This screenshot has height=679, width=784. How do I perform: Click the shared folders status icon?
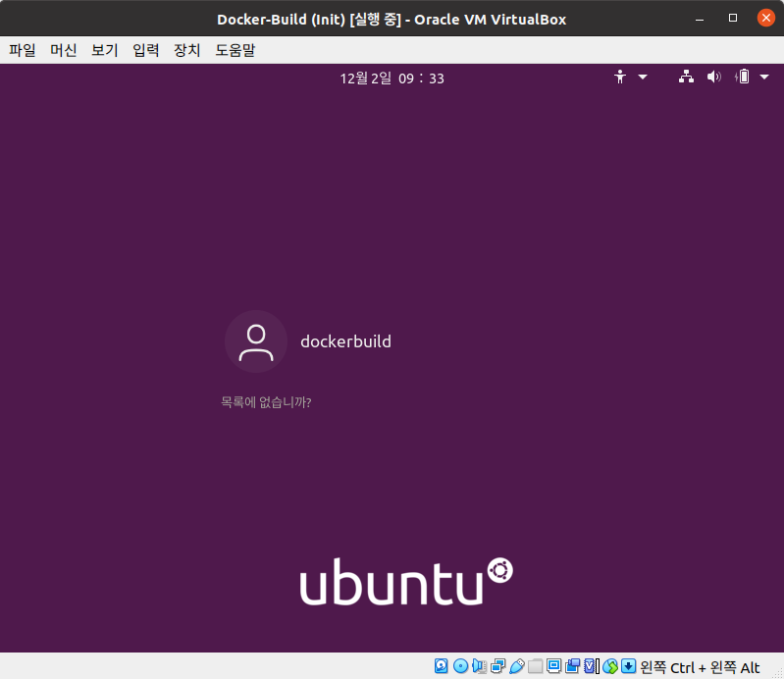tap(535, 666)
